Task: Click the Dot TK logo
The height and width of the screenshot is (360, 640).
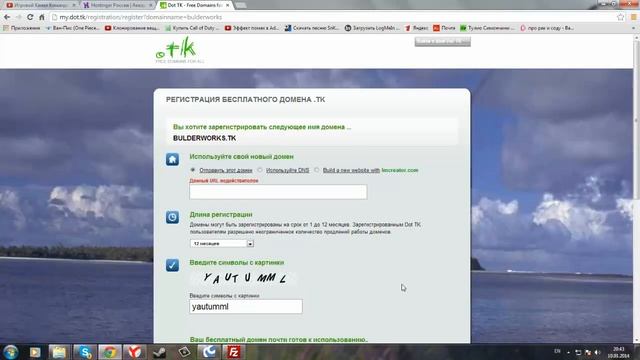Action: click(179, 50)
